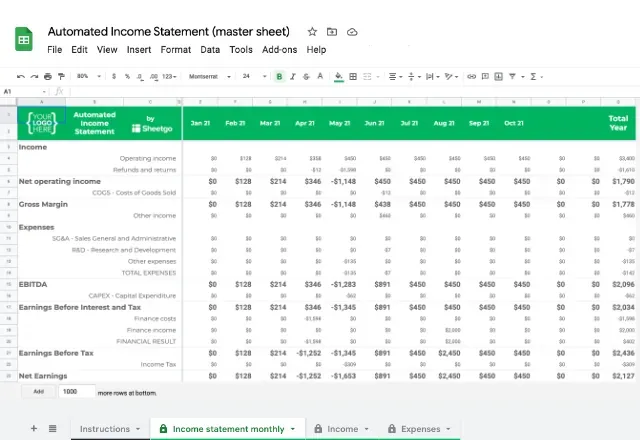640x440 pixels.
Task: Click the rows count input field
Action: coord(77,392)
